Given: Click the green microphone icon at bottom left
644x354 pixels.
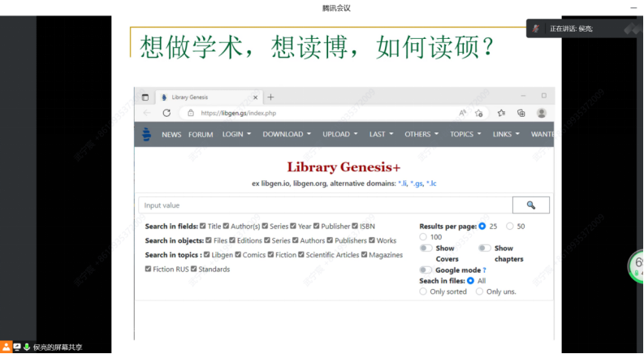Looking at the screenshot, I should pos(27,347).
